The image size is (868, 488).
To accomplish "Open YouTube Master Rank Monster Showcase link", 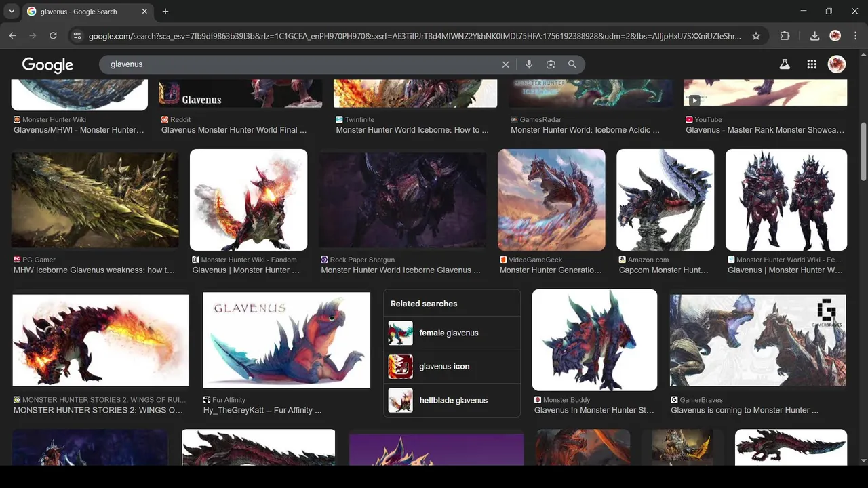I will point(765,130).
